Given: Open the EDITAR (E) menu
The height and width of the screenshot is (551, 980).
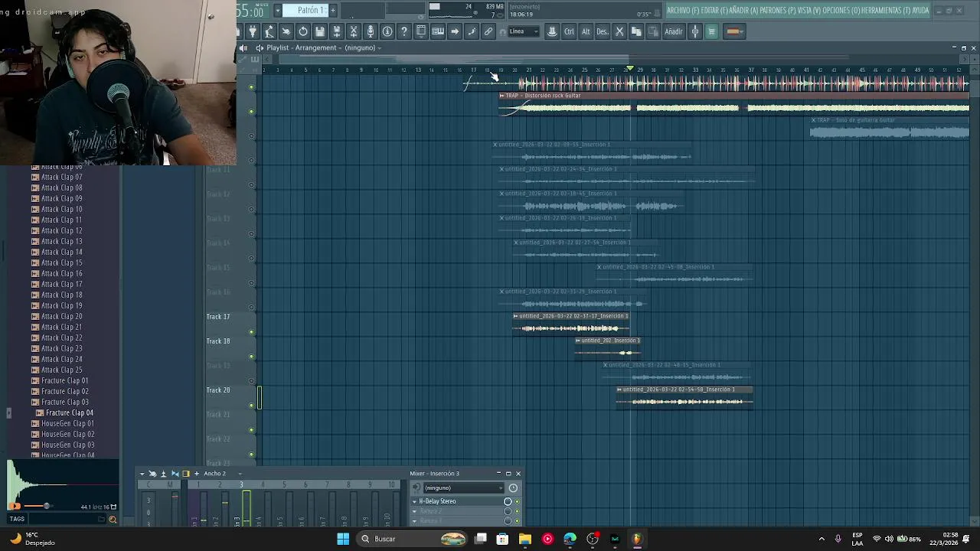Looking at the screenshot, I should (x=714, y=10).
